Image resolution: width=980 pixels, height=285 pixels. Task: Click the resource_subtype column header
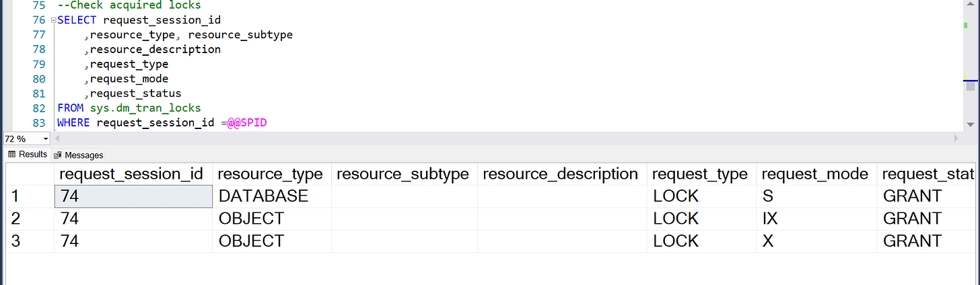point(404,174)
